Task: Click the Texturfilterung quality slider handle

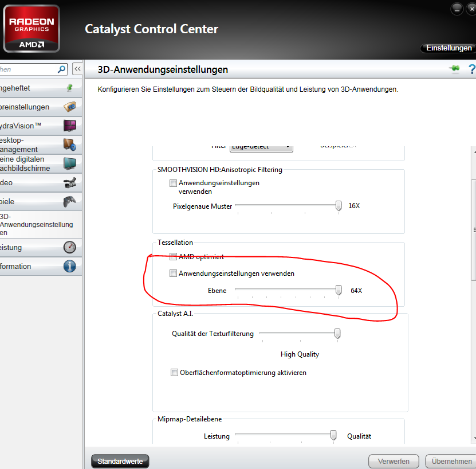Action: [x=337, y=334]
